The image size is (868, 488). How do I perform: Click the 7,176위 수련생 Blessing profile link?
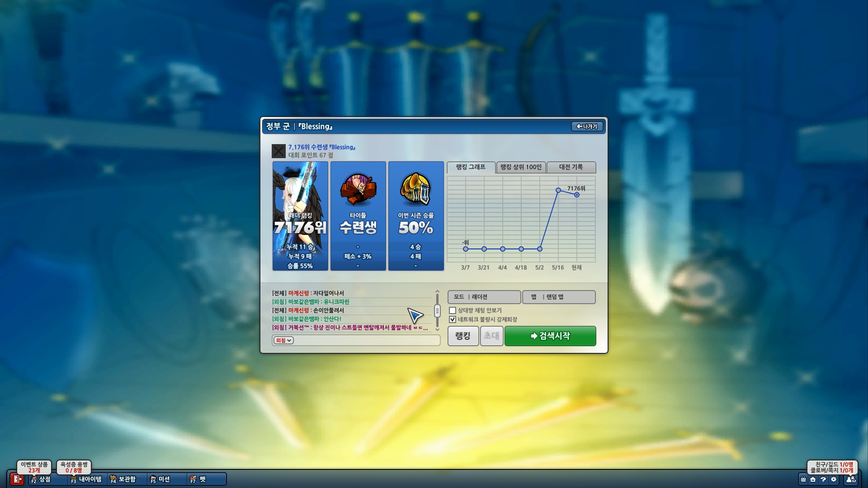click(322, 147)
